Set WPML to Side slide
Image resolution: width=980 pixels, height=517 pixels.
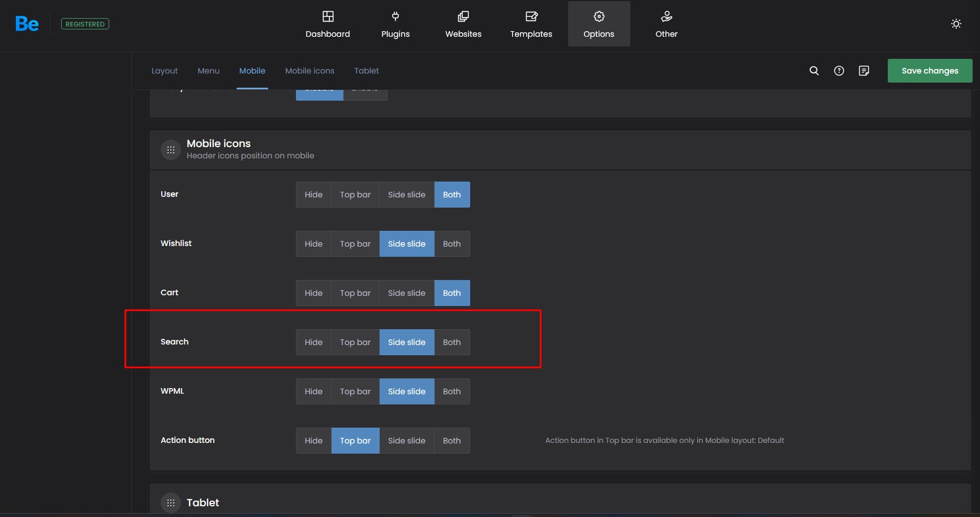407,391
